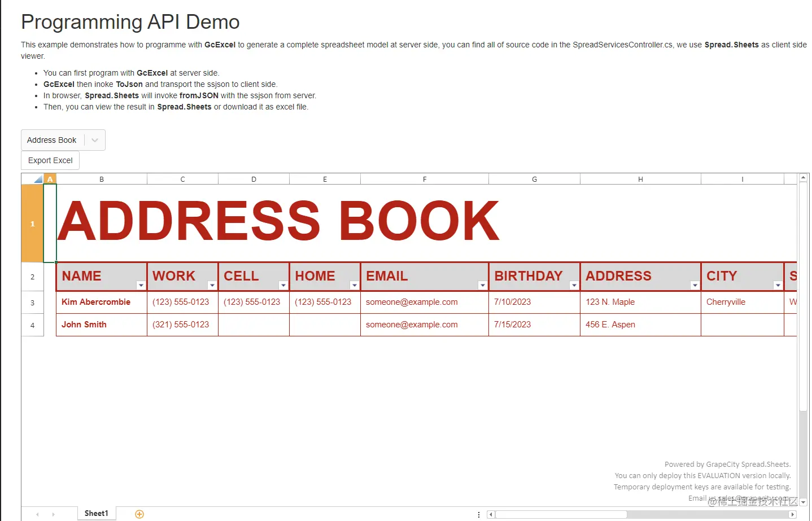Click the vertical scrollbar down arrow
Screen dimensions: 812x521
[803, 502]
